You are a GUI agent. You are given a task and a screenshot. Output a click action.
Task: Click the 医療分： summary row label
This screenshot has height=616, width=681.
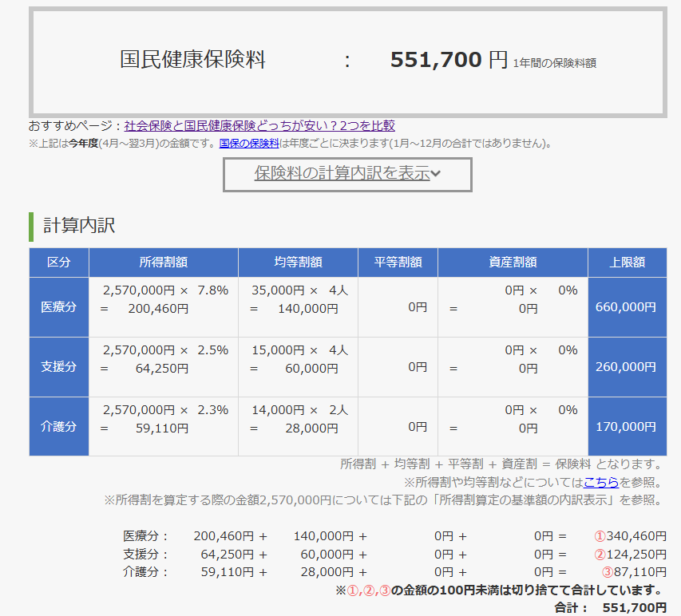point(145,536)
